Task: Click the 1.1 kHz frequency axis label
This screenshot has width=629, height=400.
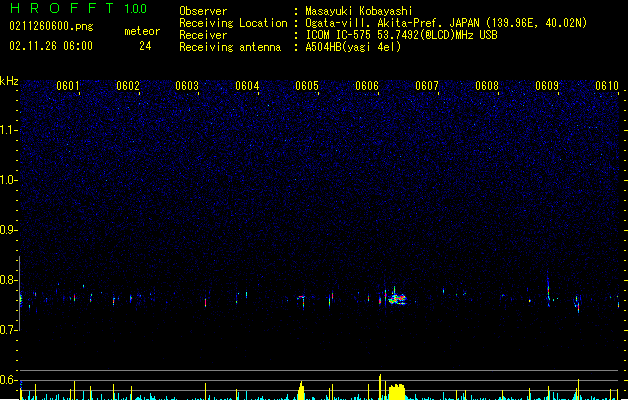Action: [x=8, y=130]
